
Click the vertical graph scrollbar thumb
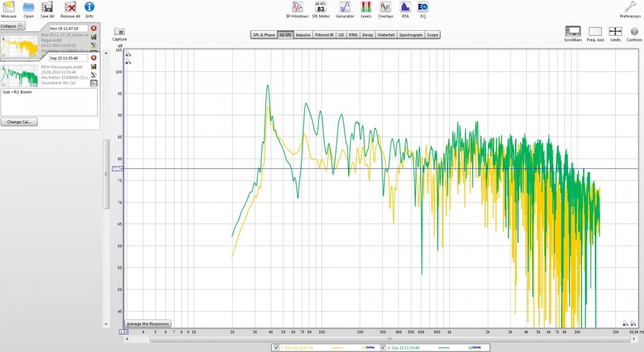pos(106,174)
